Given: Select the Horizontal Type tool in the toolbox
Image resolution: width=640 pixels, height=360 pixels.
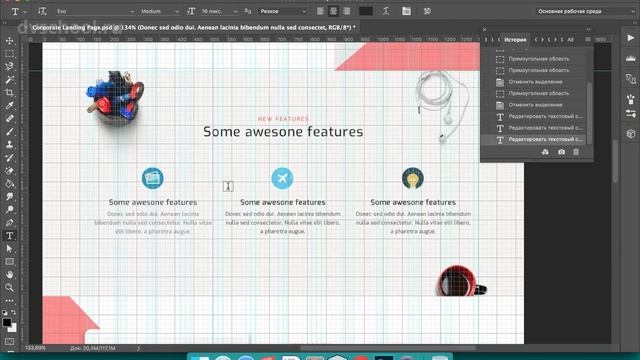Looking at the screenshot, I should [9, 236].
